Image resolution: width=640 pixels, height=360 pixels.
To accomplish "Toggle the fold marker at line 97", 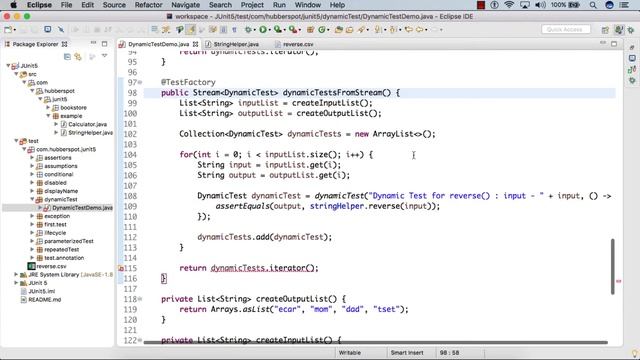I will [x=140, y=82].
